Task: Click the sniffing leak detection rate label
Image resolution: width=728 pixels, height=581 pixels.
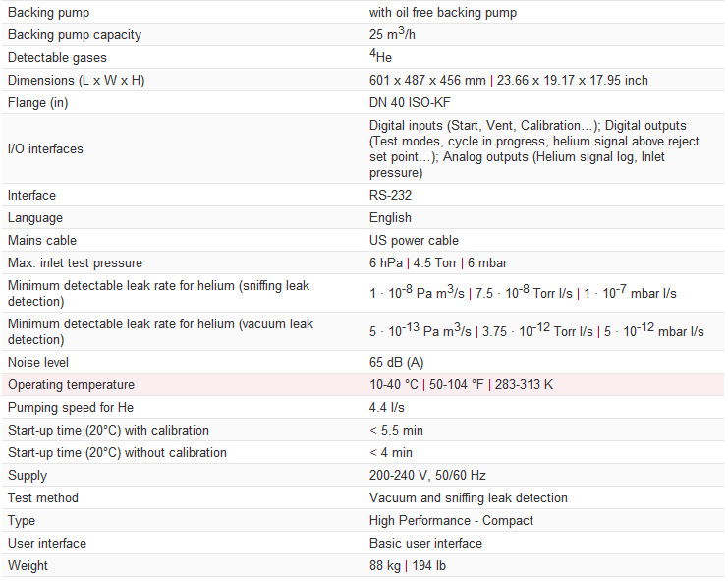Action: (158, 293)
